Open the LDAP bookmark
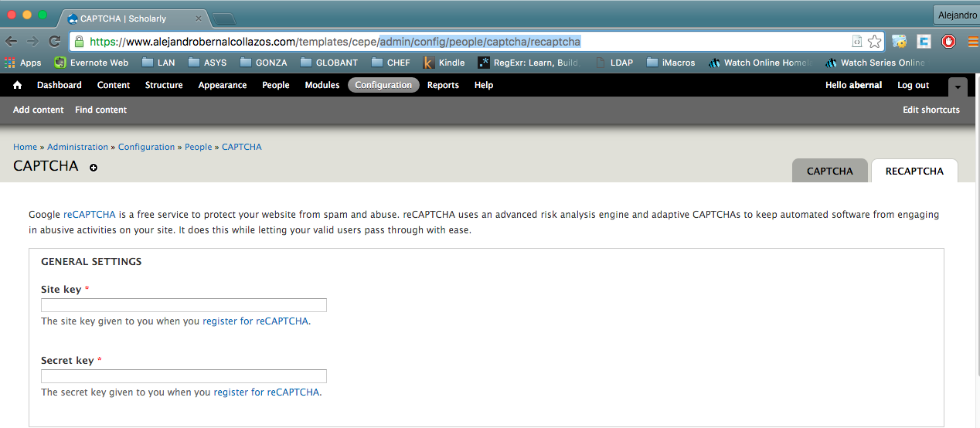This screenshot has height=428, width=980. coord(614,63)
